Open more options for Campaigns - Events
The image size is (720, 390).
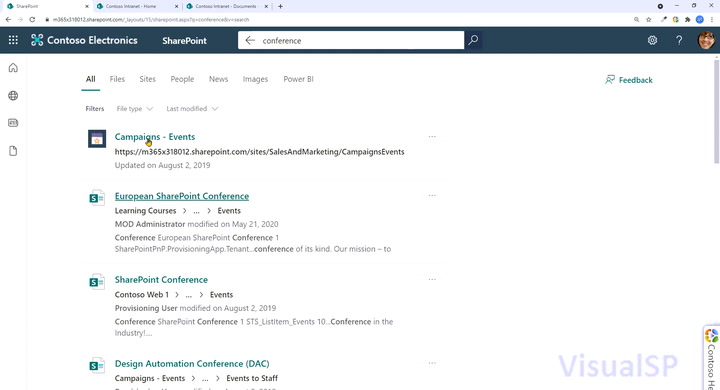point(432,136)
